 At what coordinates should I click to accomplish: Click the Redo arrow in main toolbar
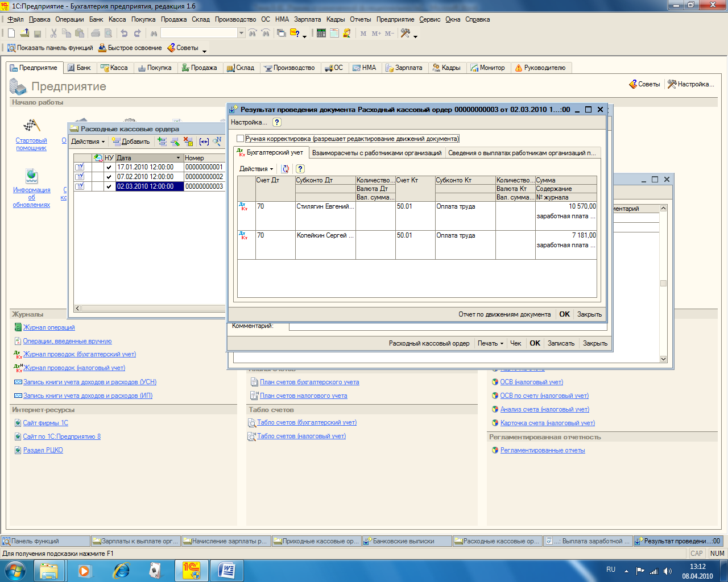[x=138, y=34]
